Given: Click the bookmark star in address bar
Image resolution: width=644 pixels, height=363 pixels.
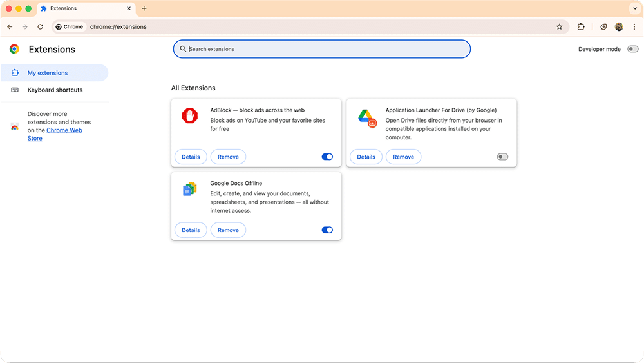Looking at the screenshot, I should pyautogui.click(x=559, y=27).
